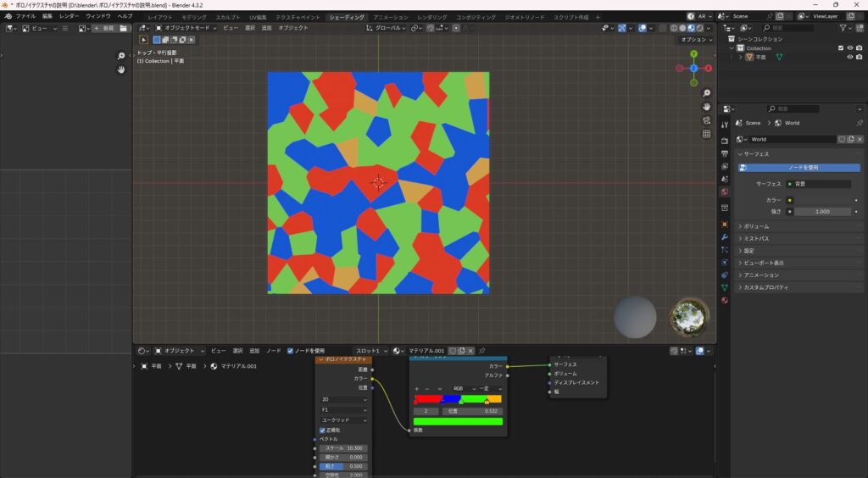Open the Object Data properties tab
Screen dimensions: 868x478
pyautogui.click(x=725, y=287)
